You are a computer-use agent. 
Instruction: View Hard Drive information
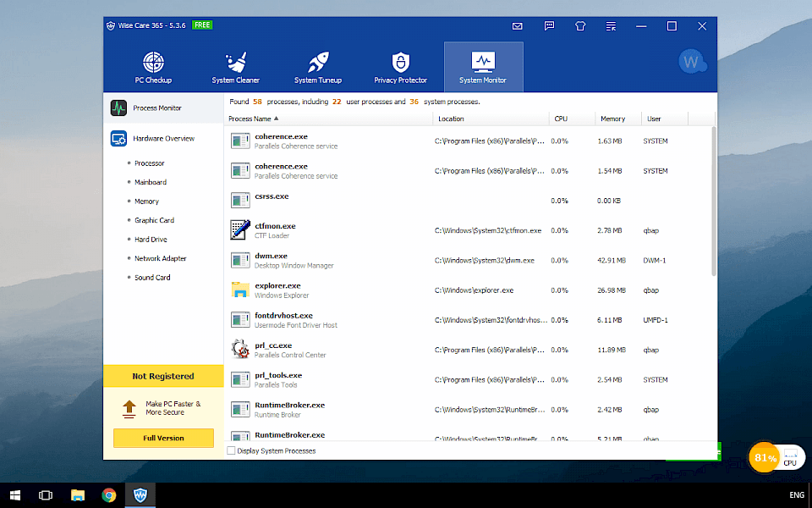(x=151, y=240)
